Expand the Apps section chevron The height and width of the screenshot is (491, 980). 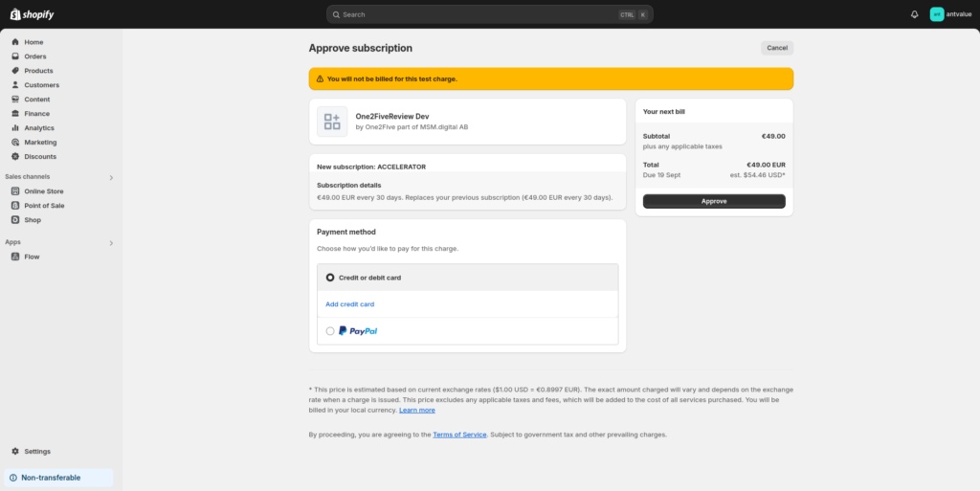pos(111,243)
